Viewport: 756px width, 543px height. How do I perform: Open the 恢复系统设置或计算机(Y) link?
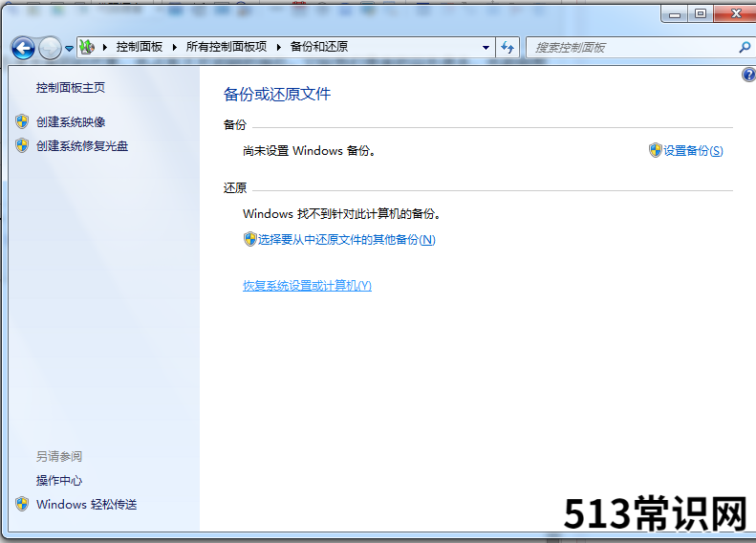coord(307,286)
